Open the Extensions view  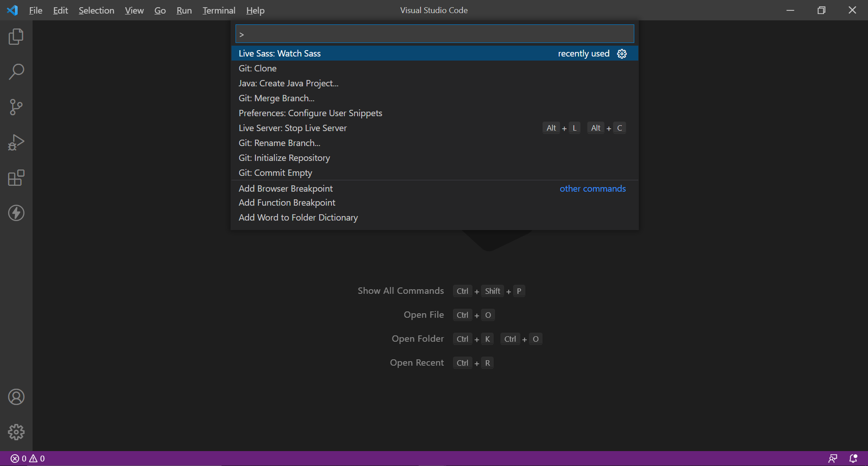[x=16, y=178]
